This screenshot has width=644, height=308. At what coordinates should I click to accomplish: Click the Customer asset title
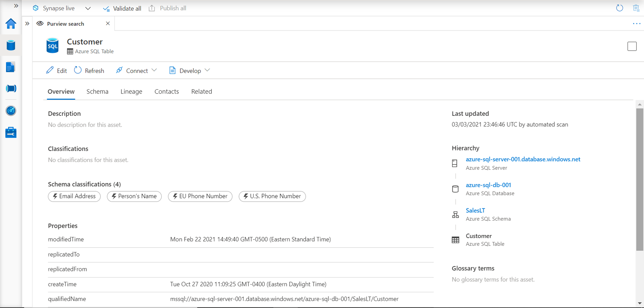pos(85,42)
